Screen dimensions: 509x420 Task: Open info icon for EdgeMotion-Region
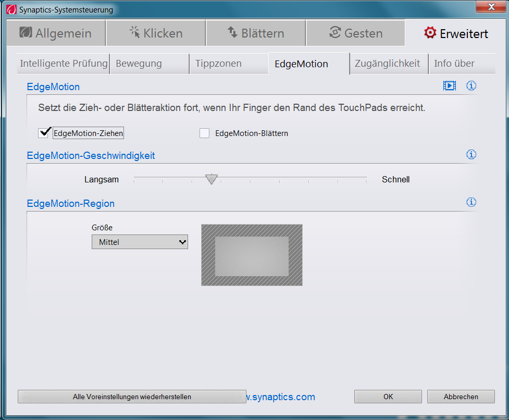click(x=471, y=202)
